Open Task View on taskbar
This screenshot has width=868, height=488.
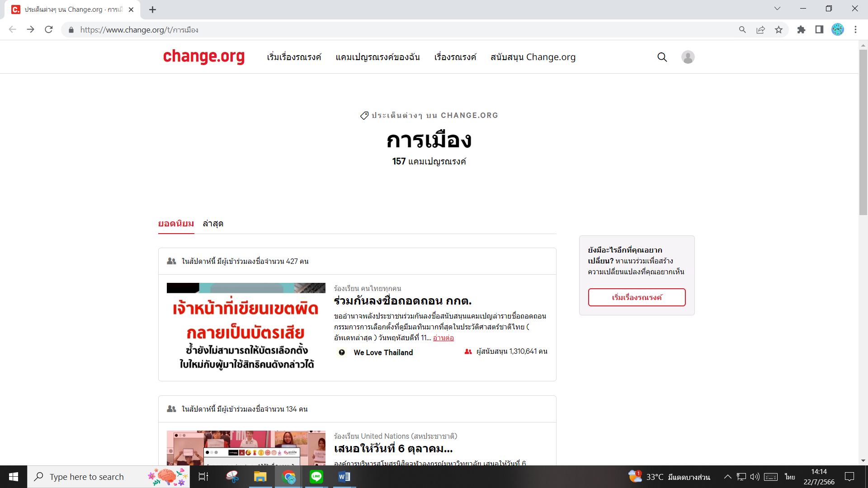[203, 477]
